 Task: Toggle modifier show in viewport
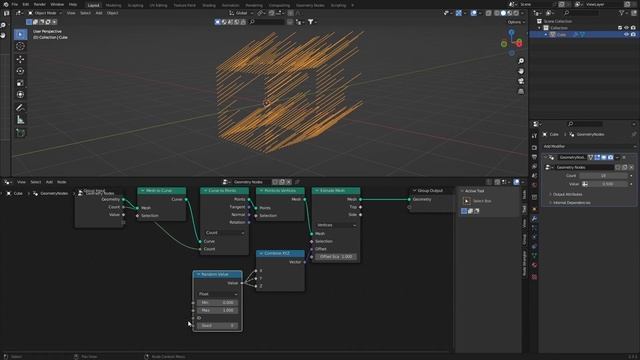(604, 158)
